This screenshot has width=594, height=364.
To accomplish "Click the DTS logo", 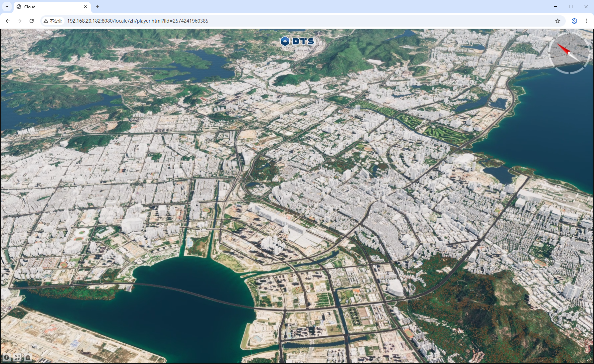I will 297,41.
